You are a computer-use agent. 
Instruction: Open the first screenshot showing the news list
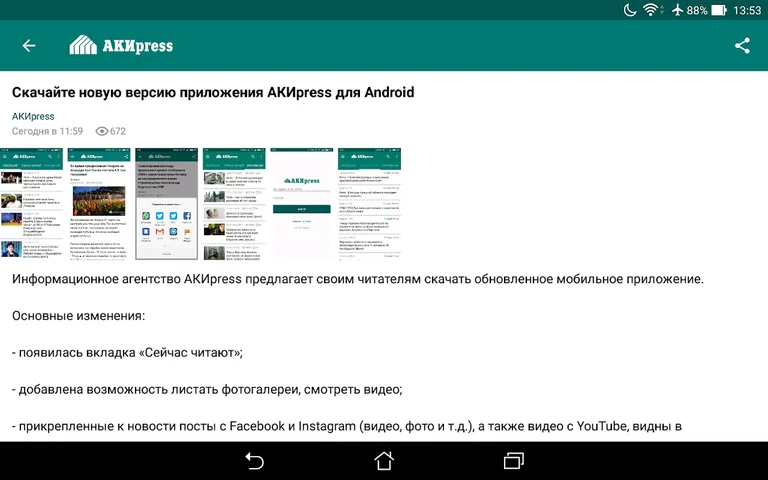tap(31, 204)
